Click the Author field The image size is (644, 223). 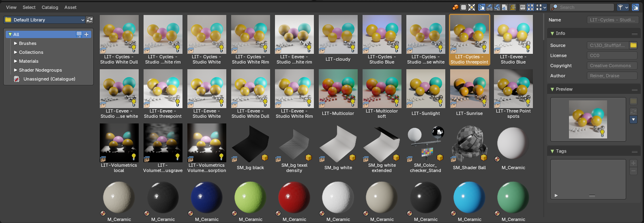pyautogui.click(x=612, y=76)
